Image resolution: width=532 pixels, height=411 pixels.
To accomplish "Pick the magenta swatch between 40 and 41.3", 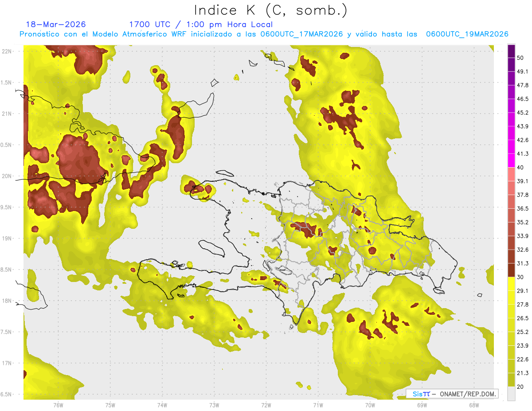I will tap(511, 160).
